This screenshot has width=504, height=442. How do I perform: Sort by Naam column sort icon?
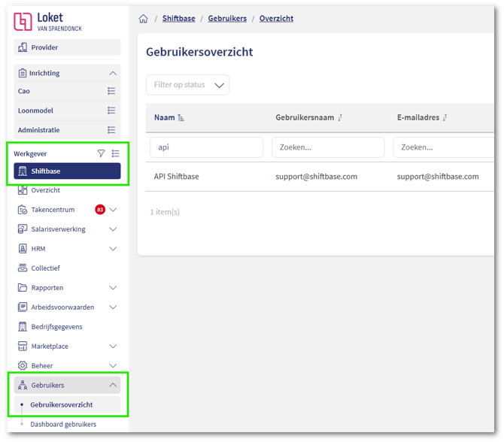click(x=181, y=118)
